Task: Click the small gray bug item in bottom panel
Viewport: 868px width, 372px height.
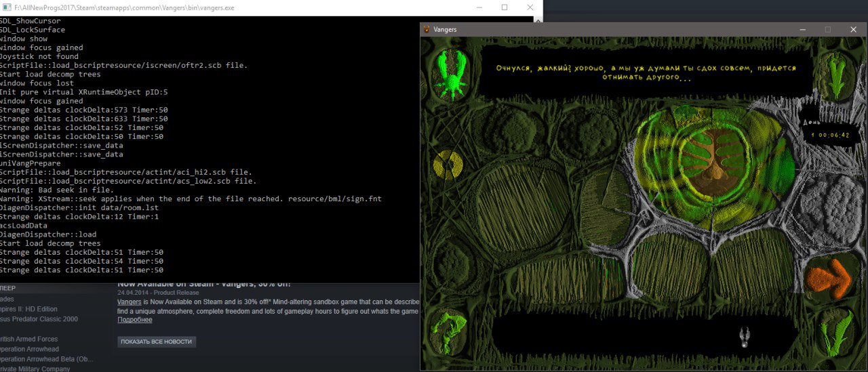Action: (x=744, y=336)
